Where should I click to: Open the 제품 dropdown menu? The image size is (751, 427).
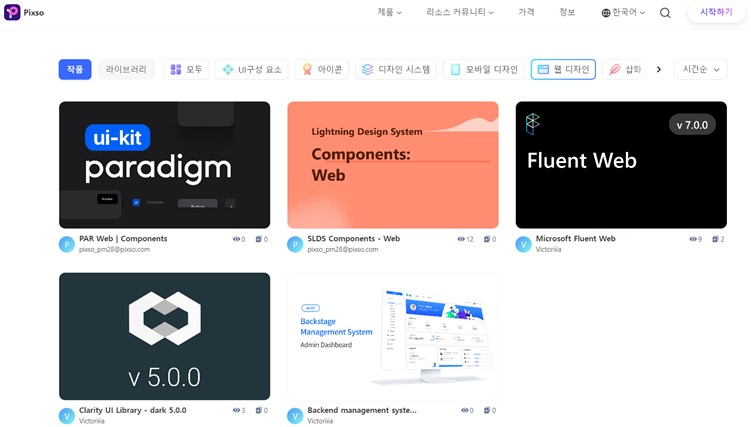pyautogui.click(x=389, y=12)
